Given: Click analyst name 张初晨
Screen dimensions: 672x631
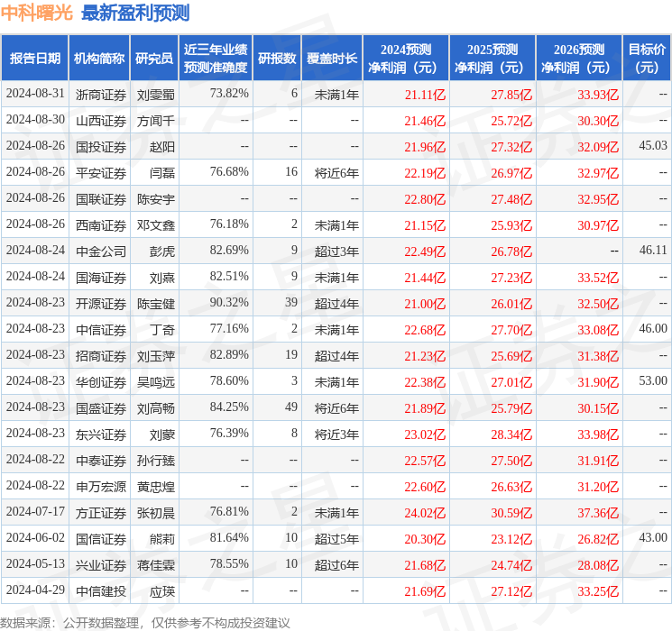Looking at the screenshot, I should [155, 513].
